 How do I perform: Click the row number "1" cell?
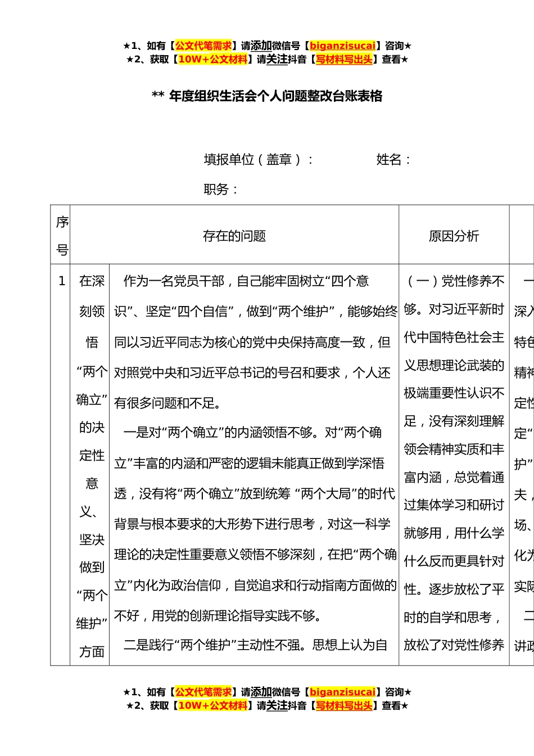pyautogui.click(x=61, y=281)
